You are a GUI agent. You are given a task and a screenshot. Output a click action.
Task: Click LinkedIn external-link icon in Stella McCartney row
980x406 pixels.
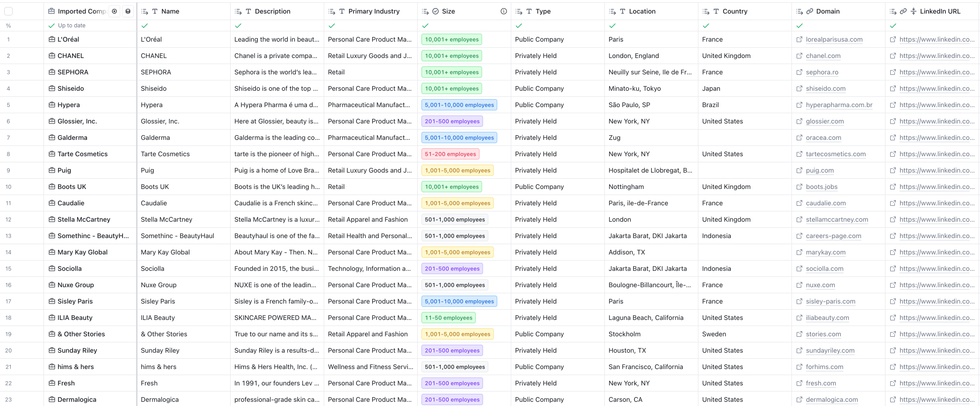point(893,219)
